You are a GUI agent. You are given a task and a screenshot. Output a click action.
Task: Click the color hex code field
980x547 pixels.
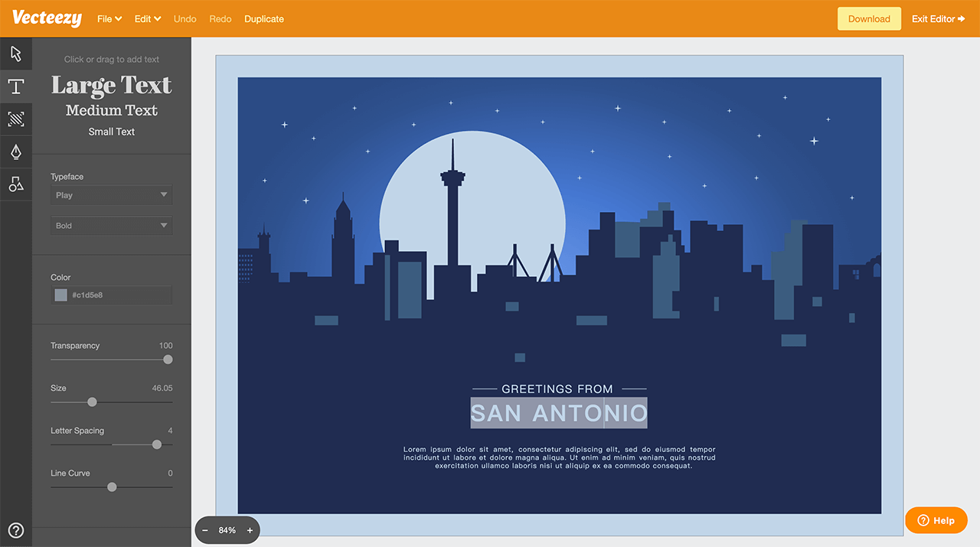click(119, 295)
